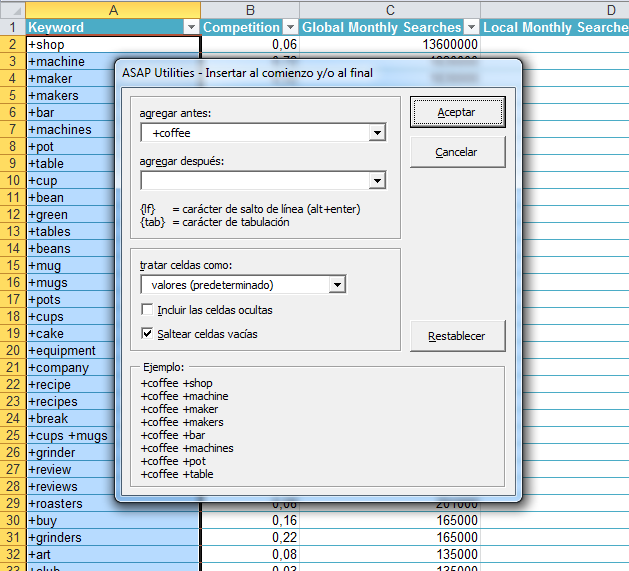Open the Keyword column filter dropdown
The image size is (629, 571).
click(x=191, y=27)
